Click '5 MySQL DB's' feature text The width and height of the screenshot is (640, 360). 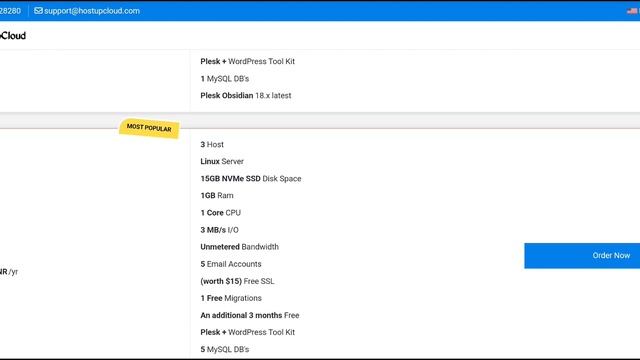224,349
